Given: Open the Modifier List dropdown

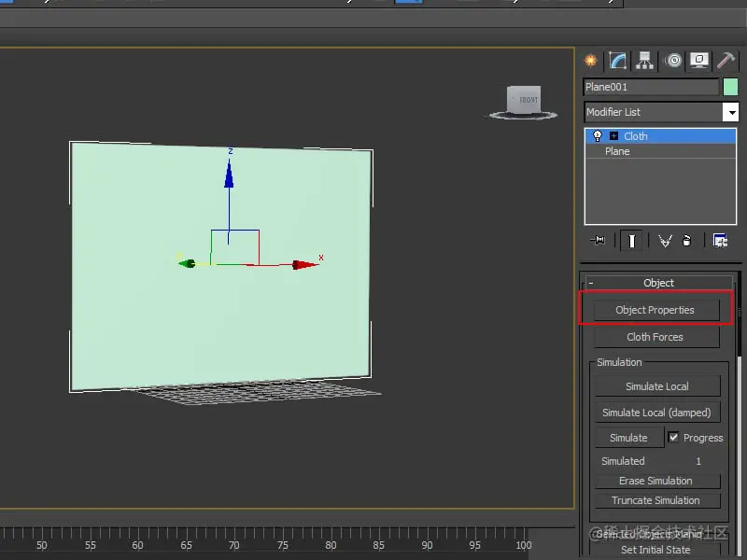Looking at the screenshot, I should coord(730,112).
